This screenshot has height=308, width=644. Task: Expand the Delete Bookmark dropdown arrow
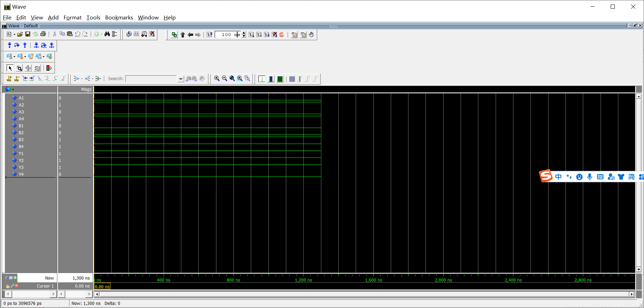(25, 57)
